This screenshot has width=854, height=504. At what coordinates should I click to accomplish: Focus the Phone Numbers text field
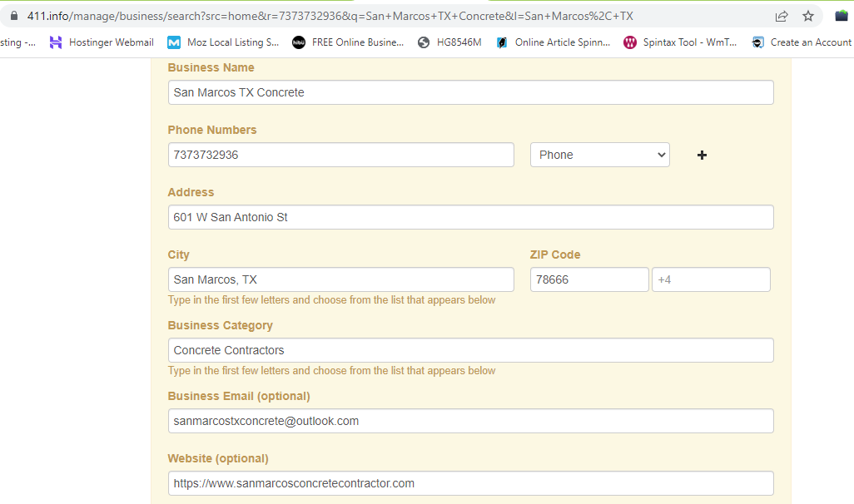click(x=340, y=155)
